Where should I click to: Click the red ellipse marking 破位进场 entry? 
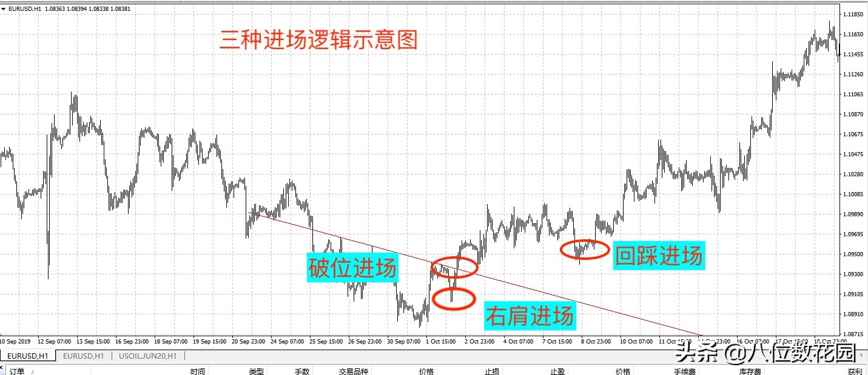(x=455, y=267)
